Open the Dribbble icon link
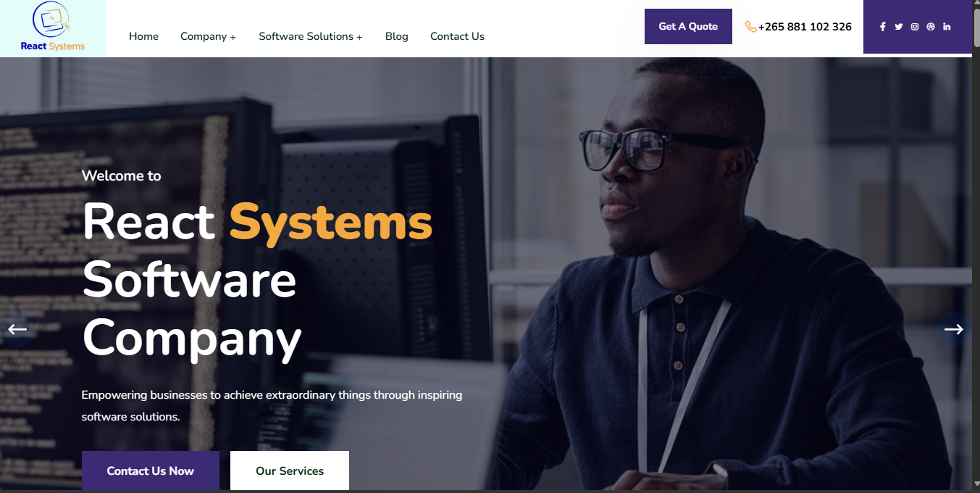The width and height of the screenshot is (980, 493). coord(931,27)
